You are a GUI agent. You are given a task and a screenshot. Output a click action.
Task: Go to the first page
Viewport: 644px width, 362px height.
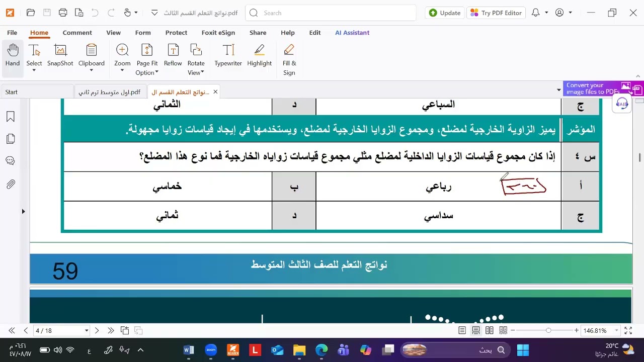11,330
